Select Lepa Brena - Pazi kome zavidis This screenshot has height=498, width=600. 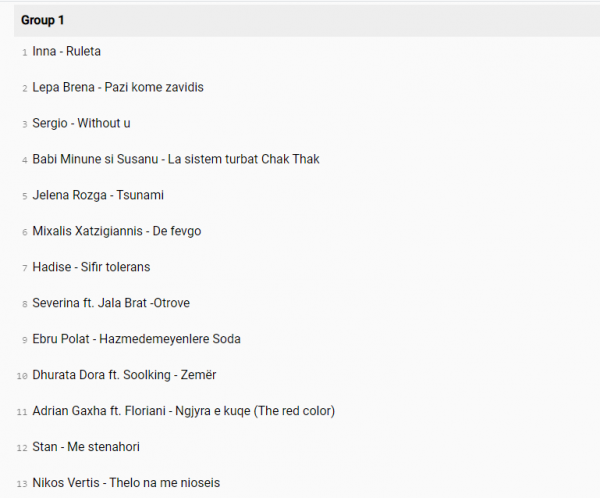click(x=118, y=87)
